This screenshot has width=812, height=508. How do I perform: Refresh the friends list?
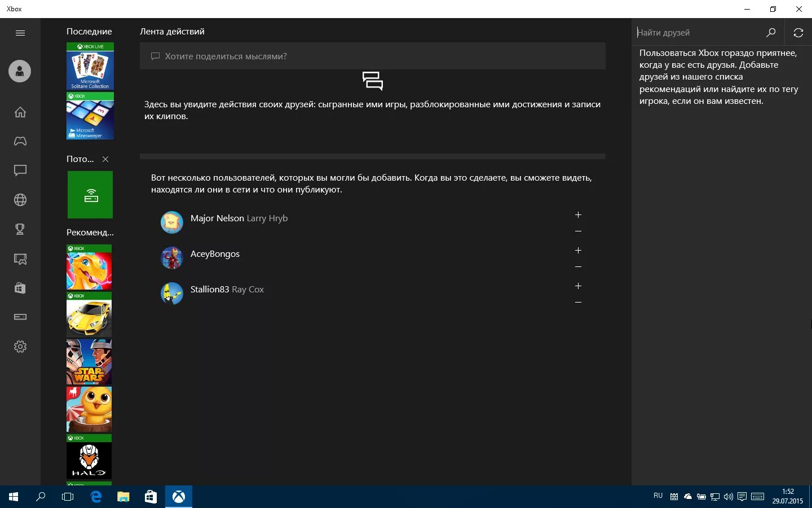pyautogui.click(x=798, y=33)
